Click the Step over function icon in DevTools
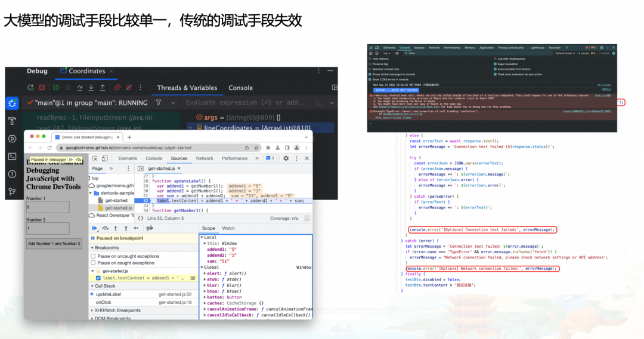This screenshot has height=339, width=644. tap(106, 228)
